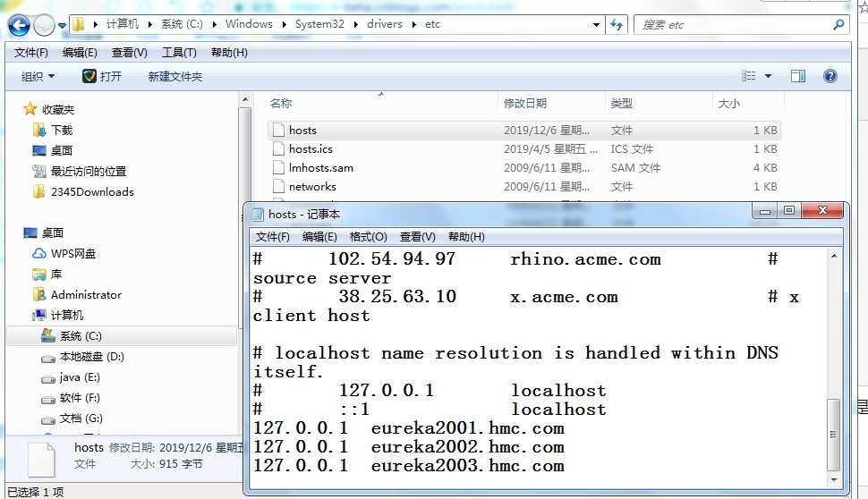Image resolution: width=868 pixels, height=499 pixels.
Task: Open Notepad 帮助(H) menu
Action: (466, 237)
